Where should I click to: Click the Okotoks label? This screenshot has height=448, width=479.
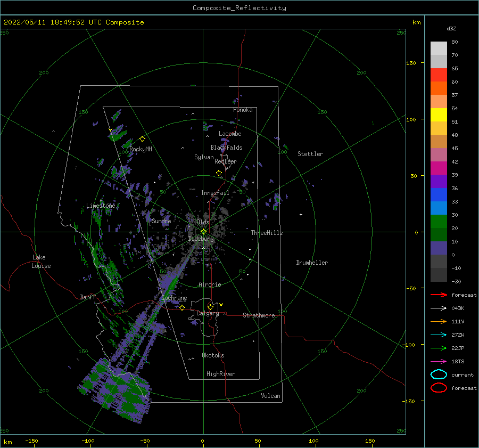[x=213, y=355]
